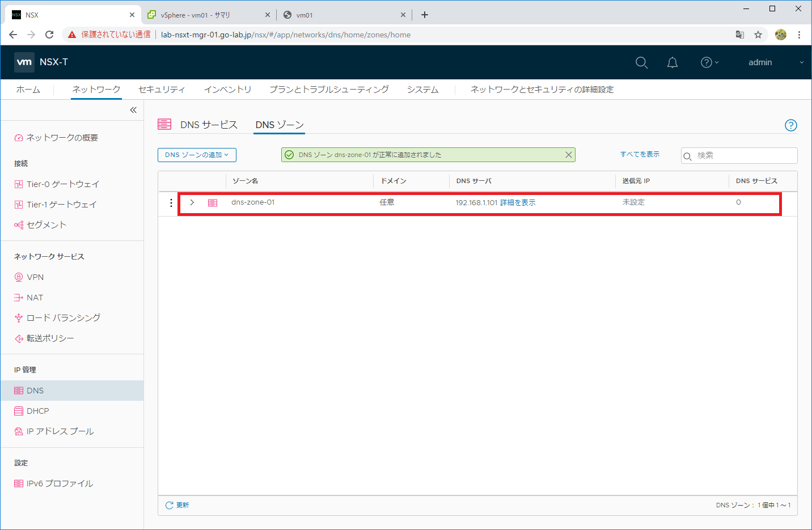Open the セキュリティ top menu

click(162, 90)
